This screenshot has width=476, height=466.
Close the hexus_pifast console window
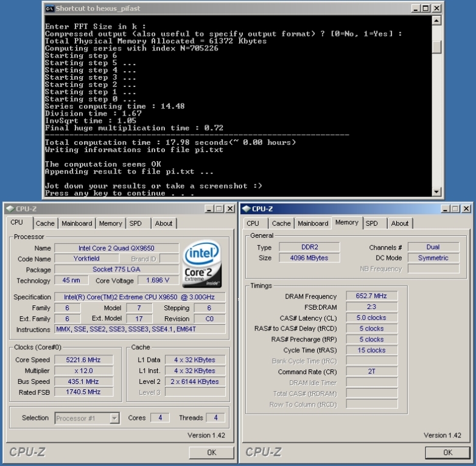tap(436, 9)
